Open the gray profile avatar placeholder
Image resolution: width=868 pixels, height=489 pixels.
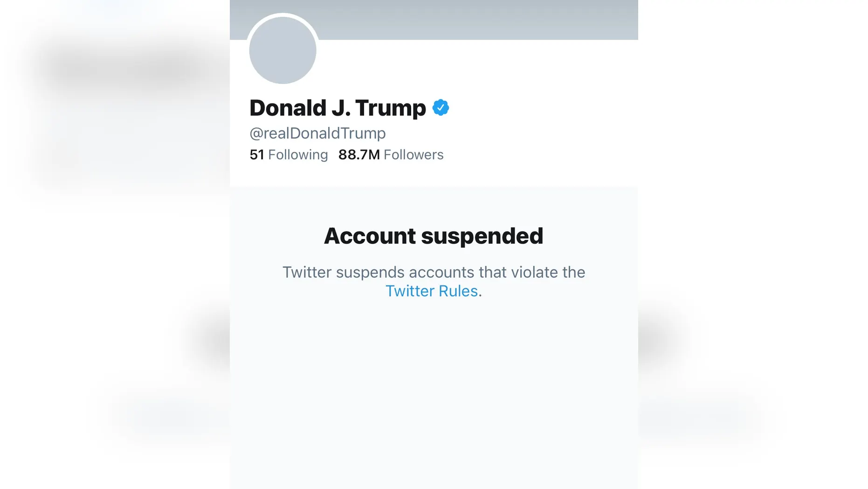(x=282, y=50)
